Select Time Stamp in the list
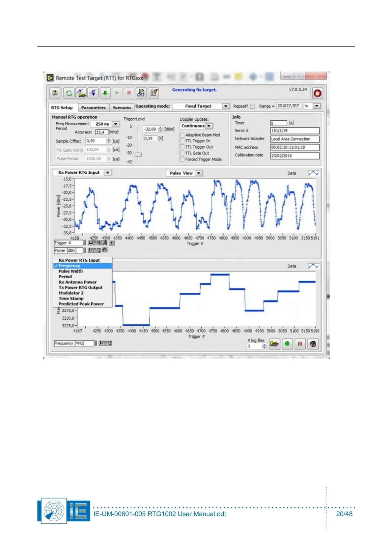The width and height of the screenshot is (392, 555). click(x=83, y=298)
